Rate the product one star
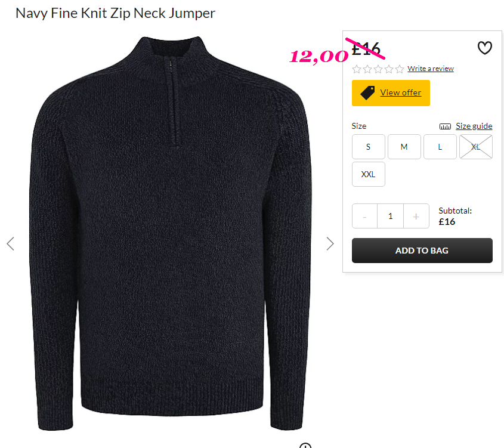Viewport: 504px width, 448px height. 357,69
